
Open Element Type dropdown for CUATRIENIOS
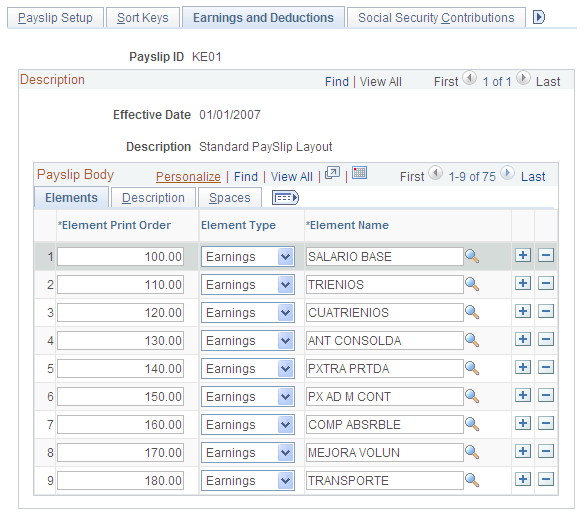point(248,313)
